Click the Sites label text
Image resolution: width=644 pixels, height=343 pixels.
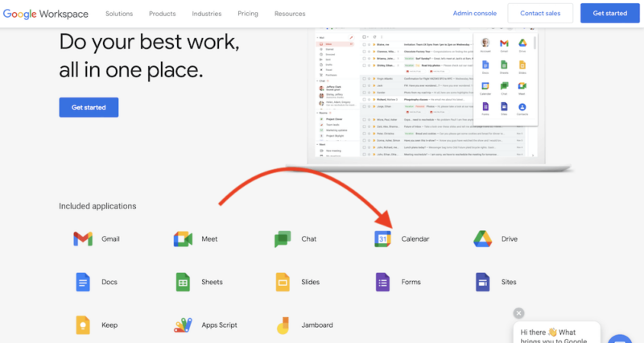tap(509, 282)
